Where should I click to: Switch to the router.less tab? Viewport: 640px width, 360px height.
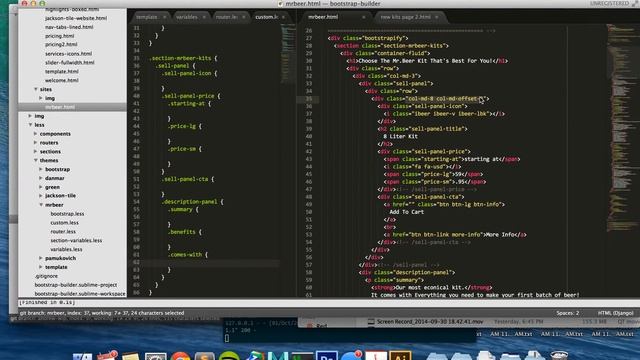[x=227, y=17]
